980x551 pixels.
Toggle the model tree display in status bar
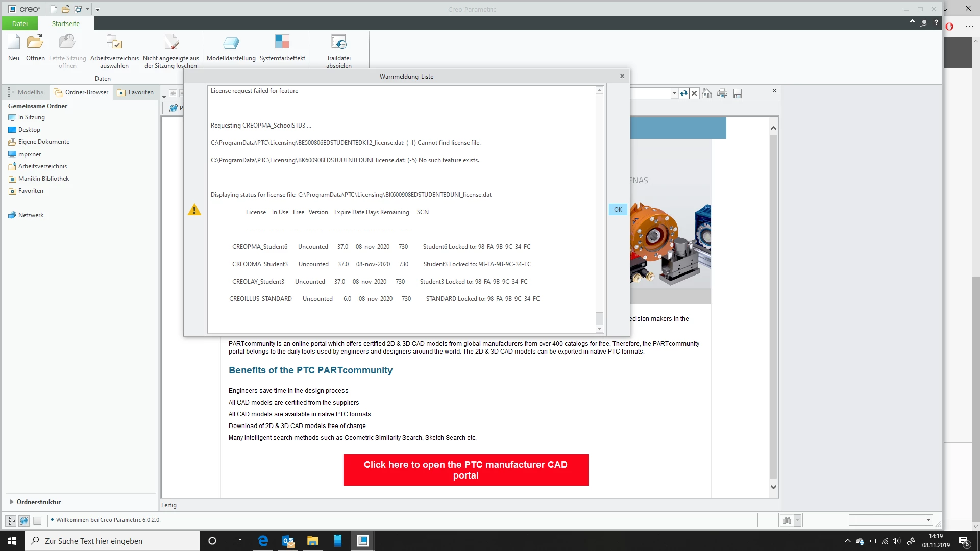pos(11,521)
